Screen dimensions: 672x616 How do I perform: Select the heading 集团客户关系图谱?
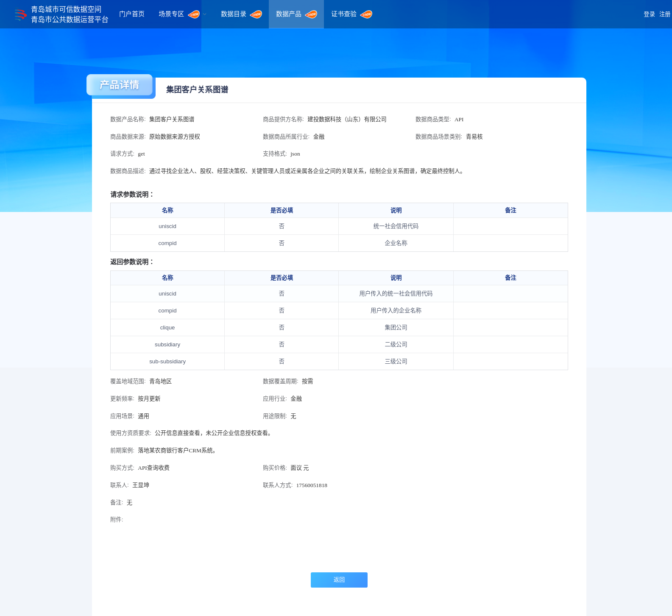point(197,89)
